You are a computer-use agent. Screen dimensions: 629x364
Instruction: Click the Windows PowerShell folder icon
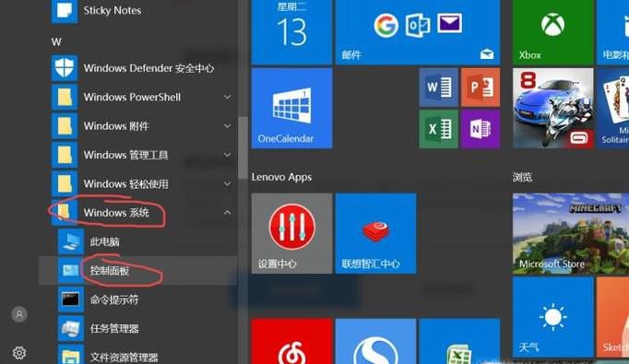click(65, 97)
